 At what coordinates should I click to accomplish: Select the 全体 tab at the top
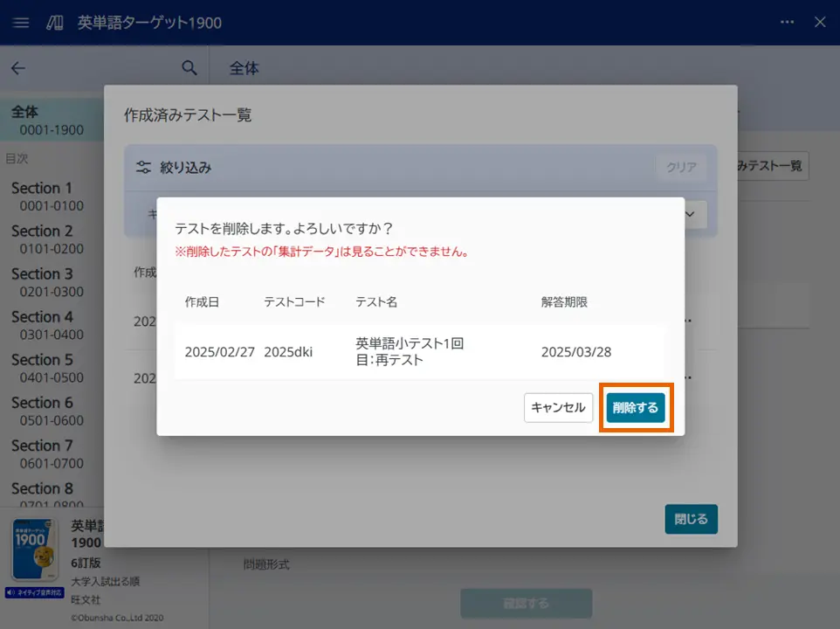(244, 67)
